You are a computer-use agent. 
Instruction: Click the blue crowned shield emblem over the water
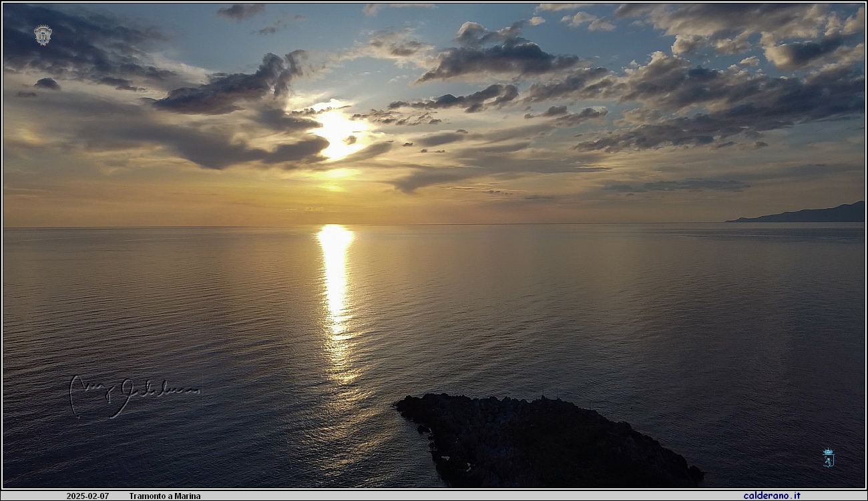click(x=828, y=458)
